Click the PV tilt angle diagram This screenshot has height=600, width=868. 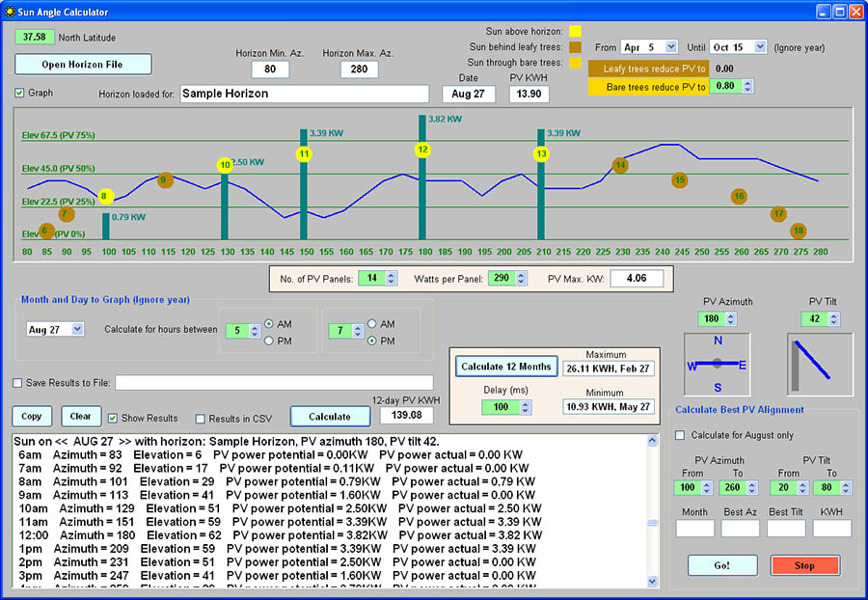(820, 364)
